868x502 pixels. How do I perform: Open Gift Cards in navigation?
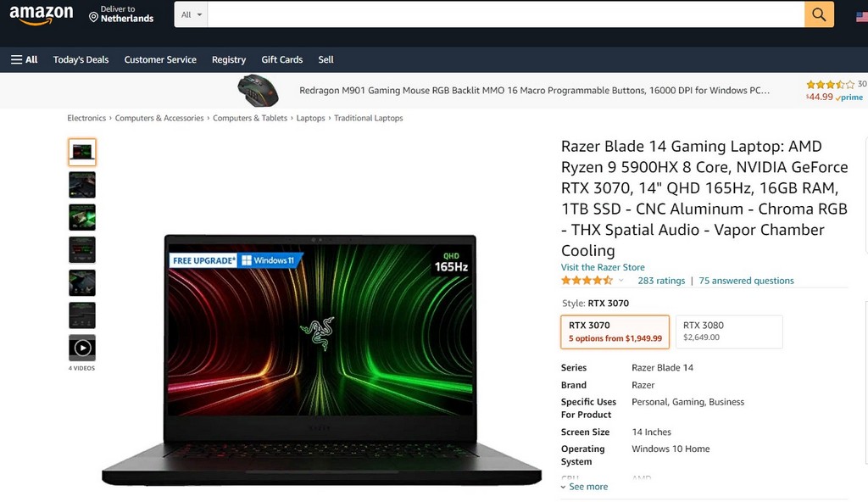pos(281,59)
